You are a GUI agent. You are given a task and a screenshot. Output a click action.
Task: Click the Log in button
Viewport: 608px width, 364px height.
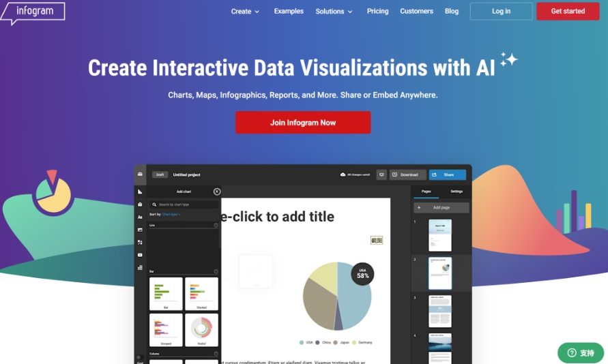[x=502, y=11]
